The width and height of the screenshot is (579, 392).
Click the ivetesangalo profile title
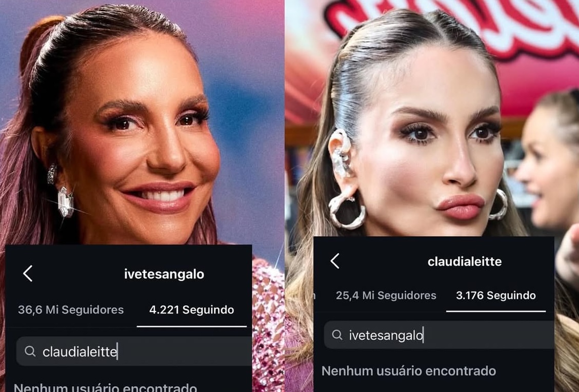click(x=164, y=274)
